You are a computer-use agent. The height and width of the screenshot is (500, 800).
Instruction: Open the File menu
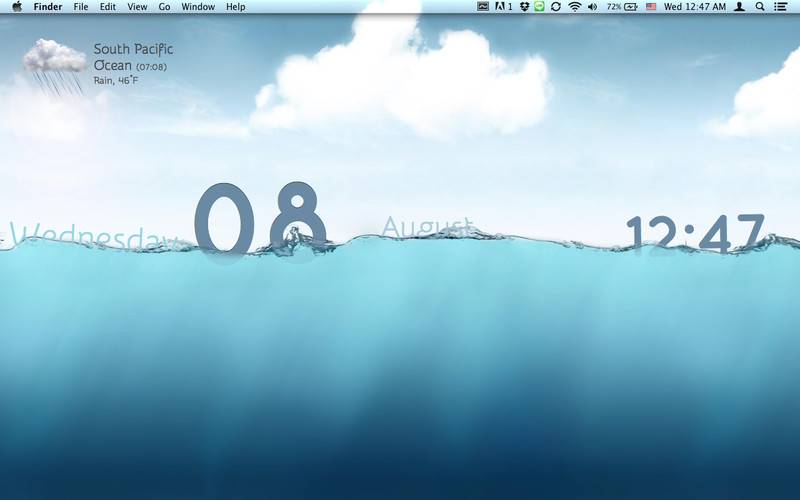[x=81, y=7]
